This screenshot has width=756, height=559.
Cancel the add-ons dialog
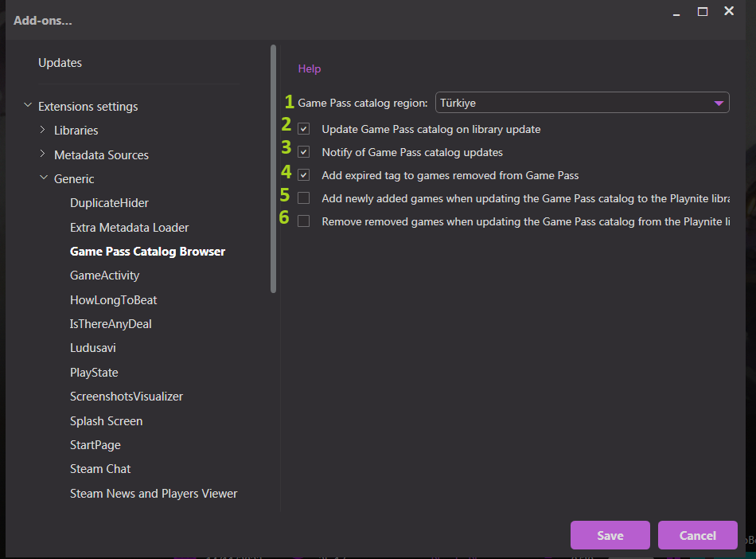[x=698, y=535]
